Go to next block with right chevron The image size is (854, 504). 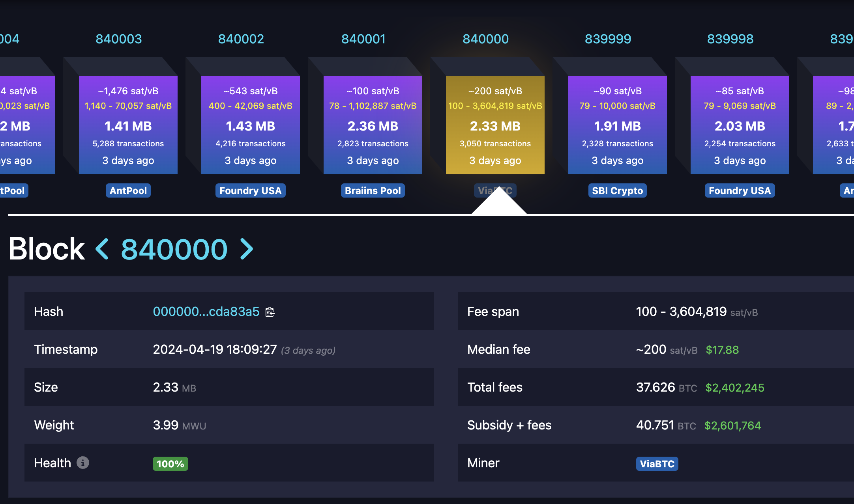(247, 249)
